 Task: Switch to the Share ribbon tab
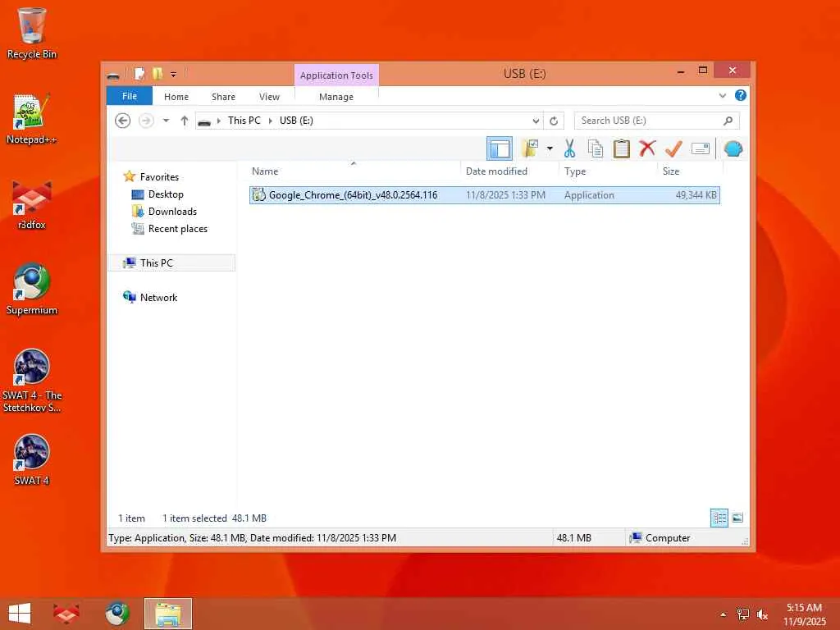tap(223, 97)
